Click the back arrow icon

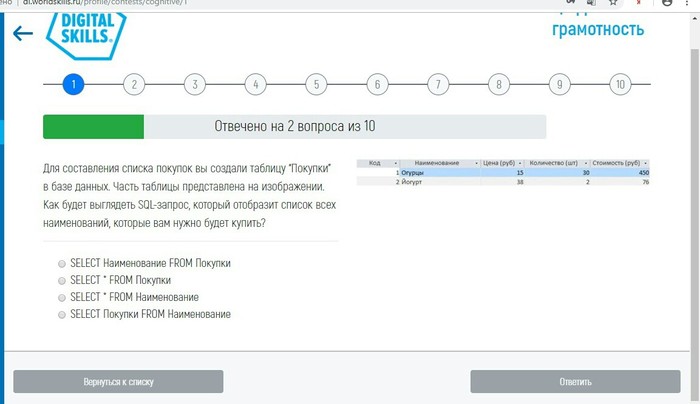[22, 33]
